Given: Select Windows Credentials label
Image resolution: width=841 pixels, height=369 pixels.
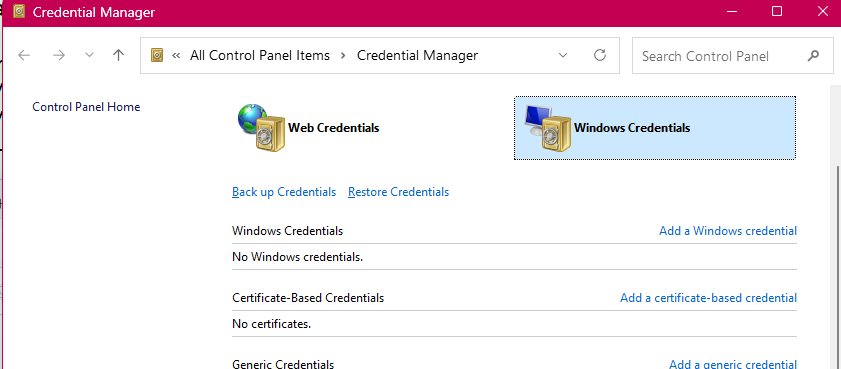Looking at the screenshot, I should [x=632, y=128].
